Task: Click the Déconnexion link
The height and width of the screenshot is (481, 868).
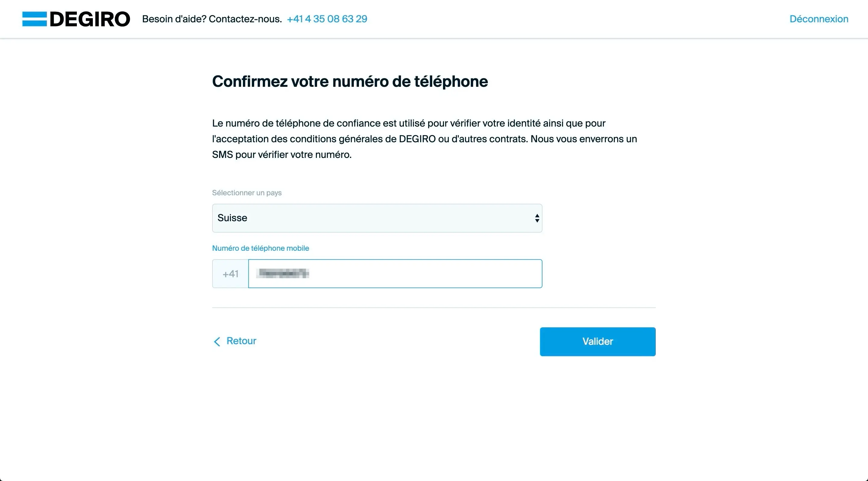Action: (x=819, y=18)
